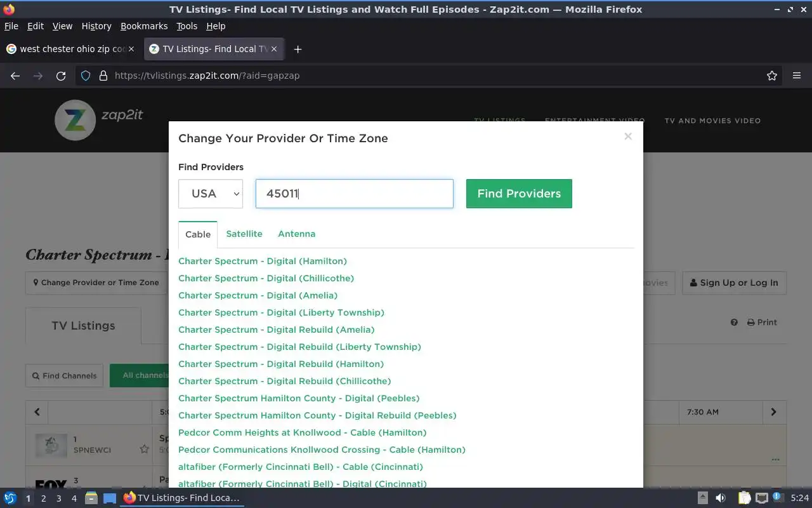Open the taskbar start menu icon
This screenshot has height=508, width=812.
(10, 498)
